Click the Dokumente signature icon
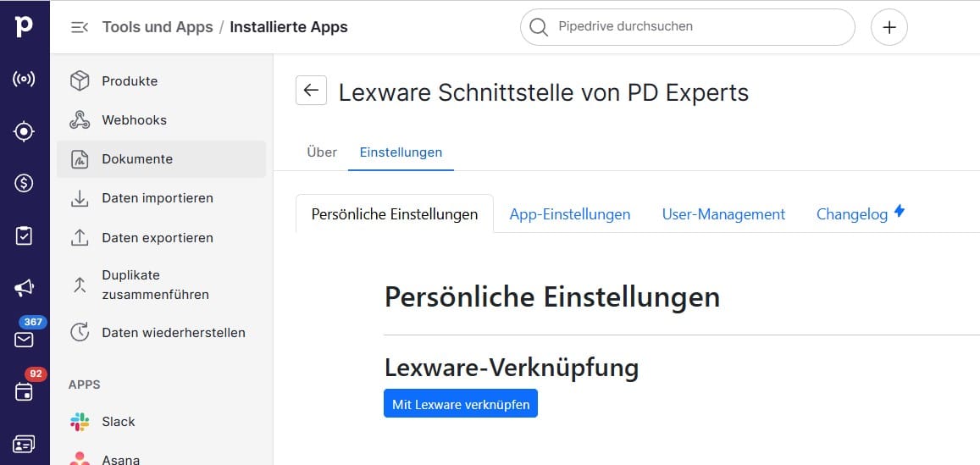This screenshot has width=980, height=465. (80, 159)
